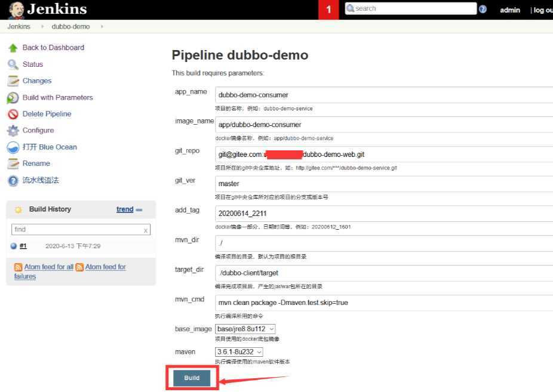
Task: Click the admin user link
Action: [x=510, y=10]
